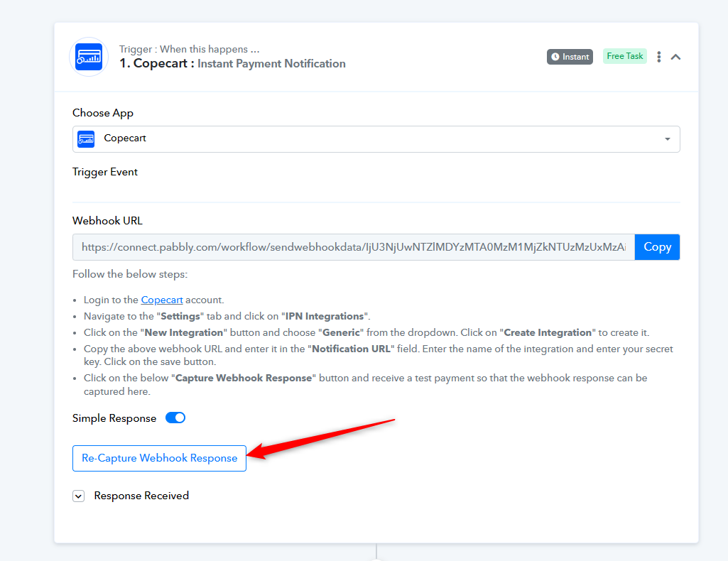Click the Free Task label

click(624, 56)
